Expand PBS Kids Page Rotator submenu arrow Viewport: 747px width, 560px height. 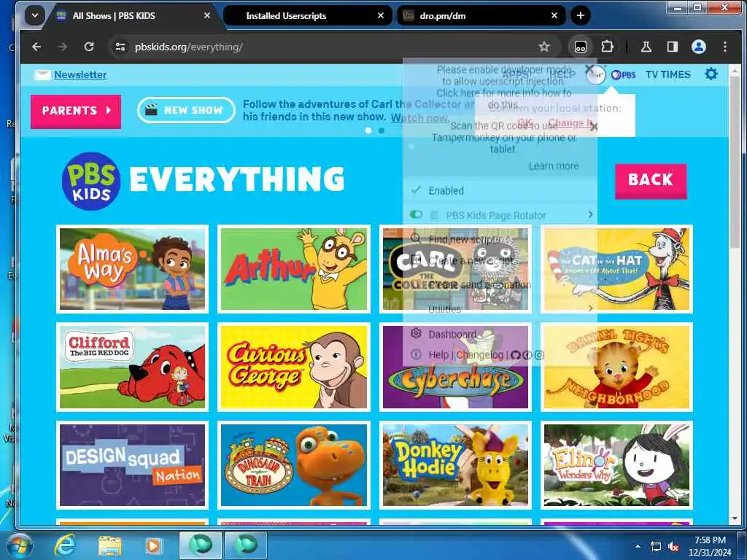tap(590, 214)
